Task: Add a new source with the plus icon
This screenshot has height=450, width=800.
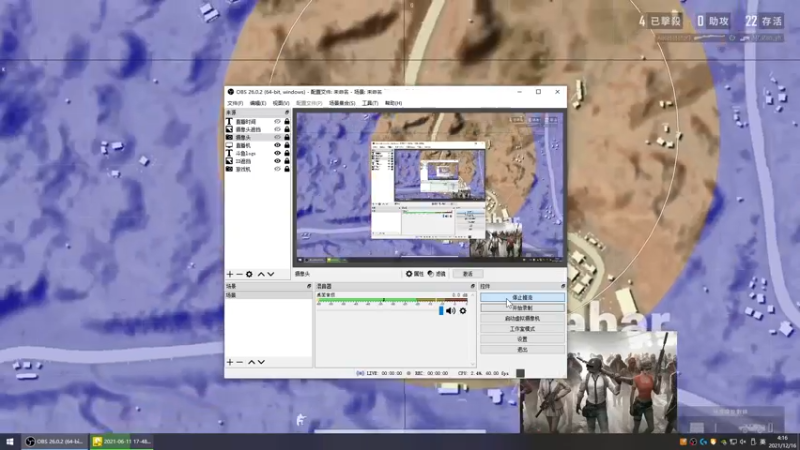Action: tap(230, 274)
